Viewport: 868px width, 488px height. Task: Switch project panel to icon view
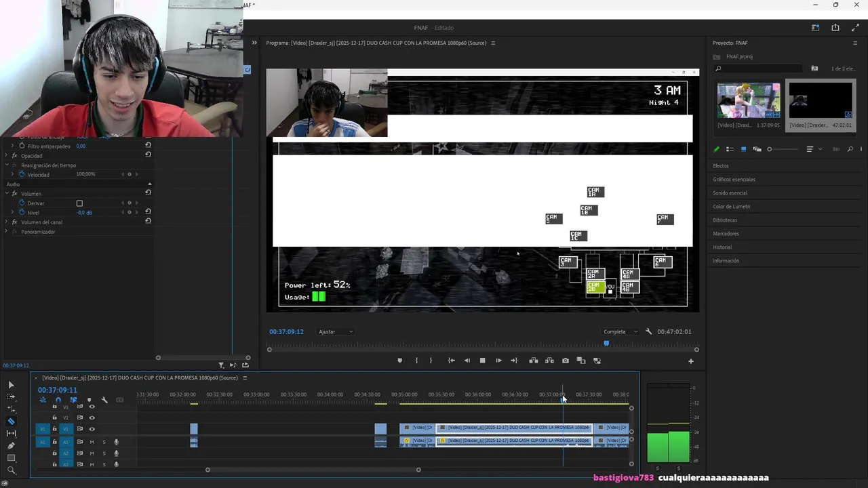click(743, 149)
